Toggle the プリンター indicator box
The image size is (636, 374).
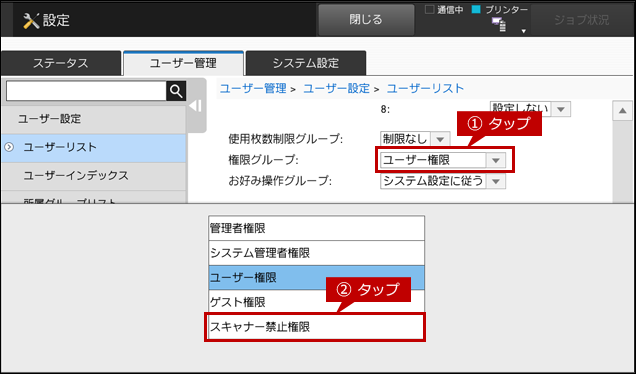pyautogui.click(x=476, y=9)
